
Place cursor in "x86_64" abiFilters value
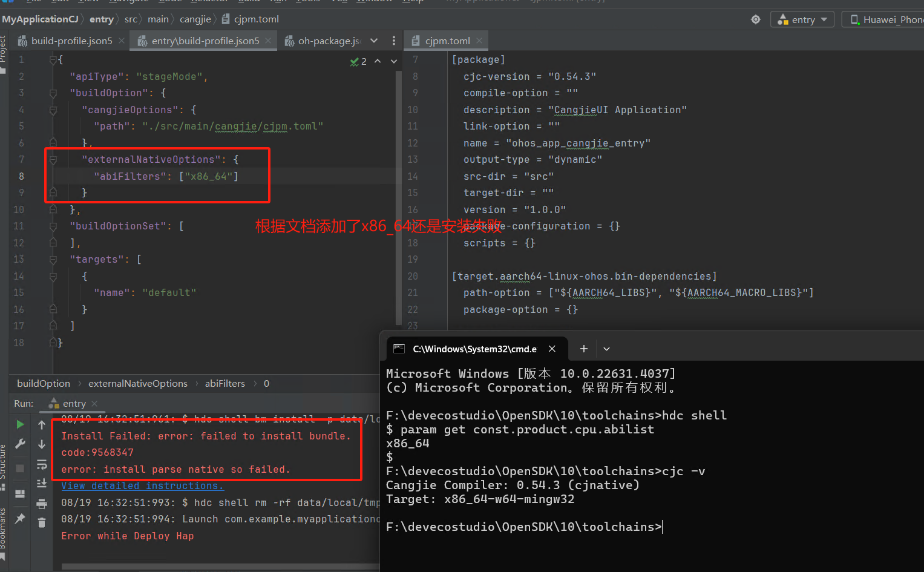(x=208, y=176)
